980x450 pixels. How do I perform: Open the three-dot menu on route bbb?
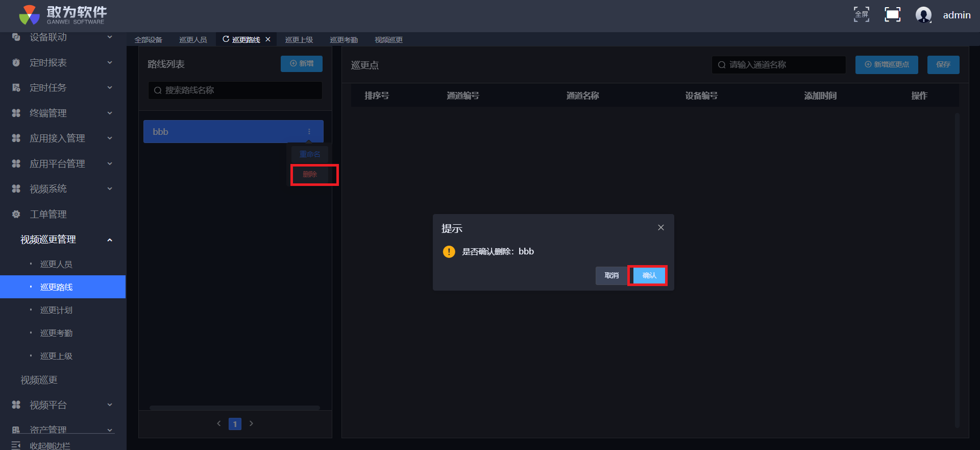point(309,132)
